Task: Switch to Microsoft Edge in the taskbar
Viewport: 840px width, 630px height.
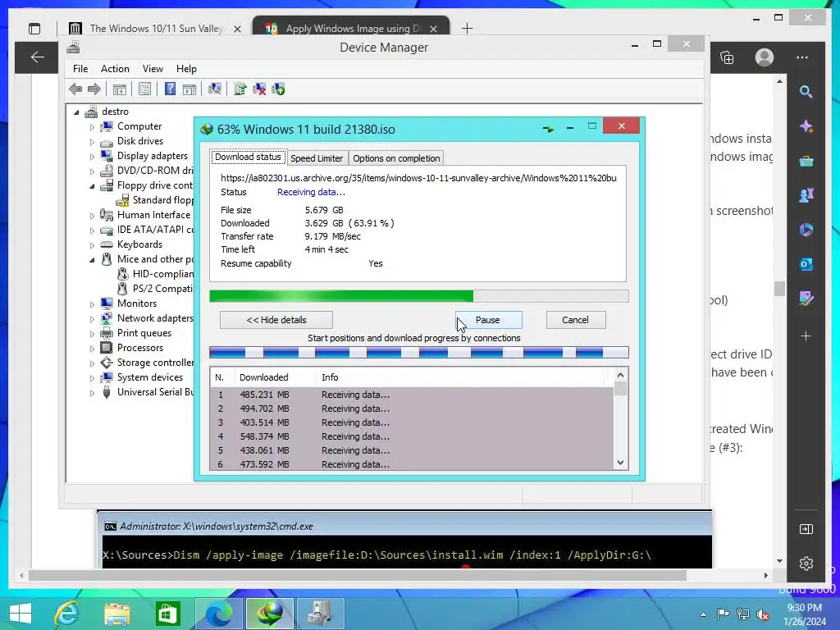Action: point(218,614)
